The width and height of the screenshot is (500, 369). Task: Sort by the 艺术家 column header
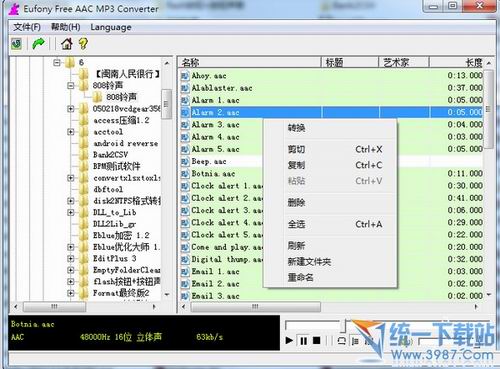(x=404, y=62)
